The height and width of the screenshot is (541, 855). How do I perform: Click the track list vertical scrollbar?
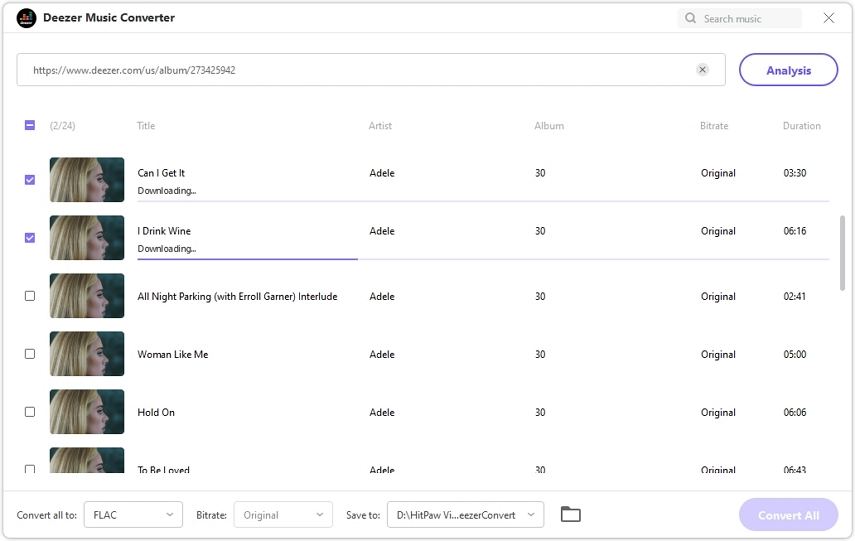pos(842,253)
